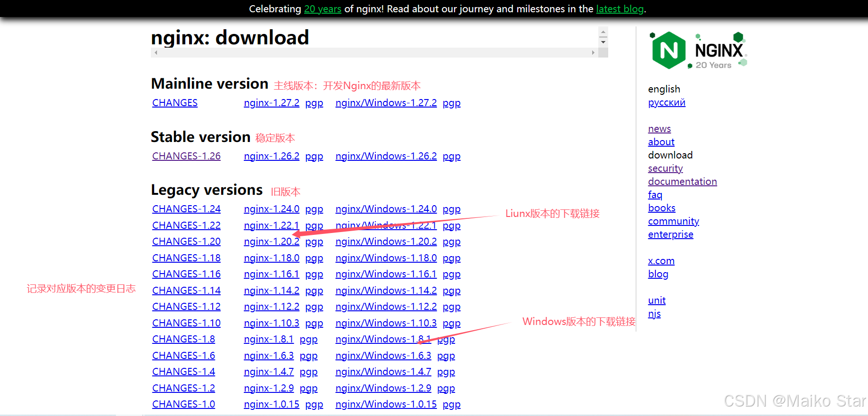Open the CHANGES-1.18 link
Image resolution: width=868 pixels, height=416 pixels.
[186, 258]
